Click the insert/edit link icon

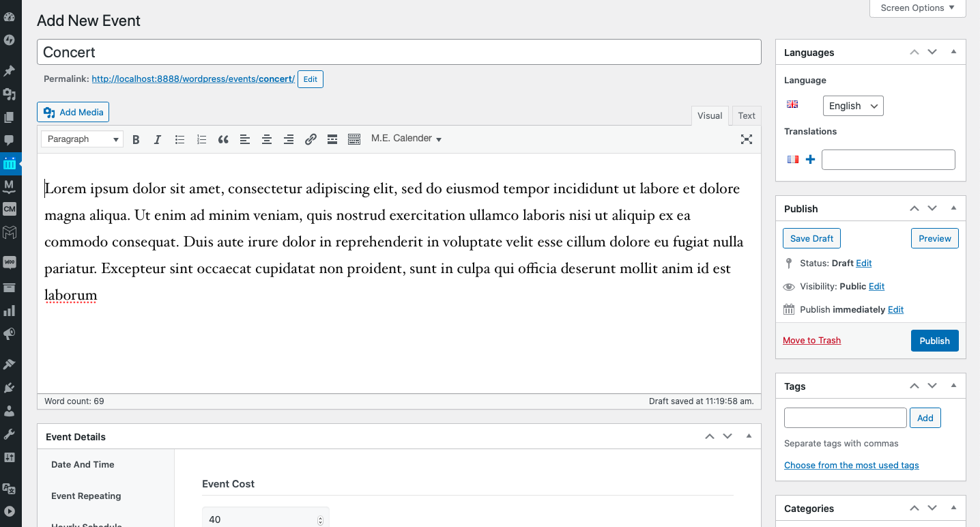coord(311,139)
